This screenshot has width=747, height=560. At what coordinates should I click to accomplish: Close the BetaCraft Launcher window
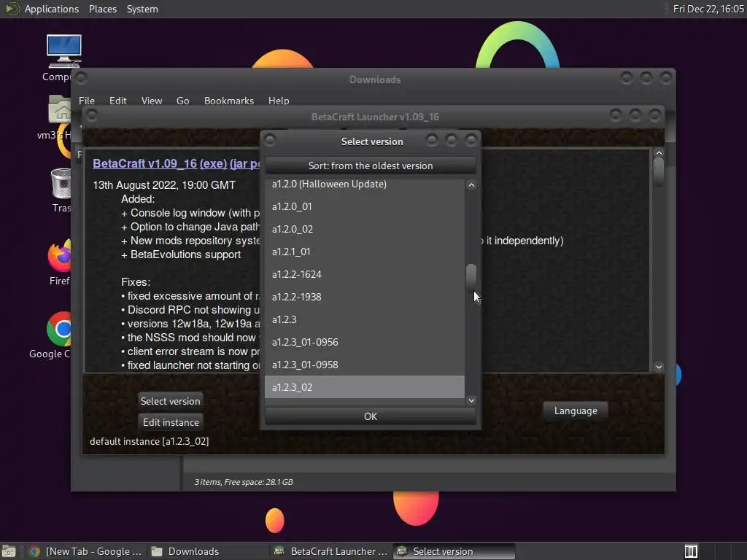click(654, 114)
